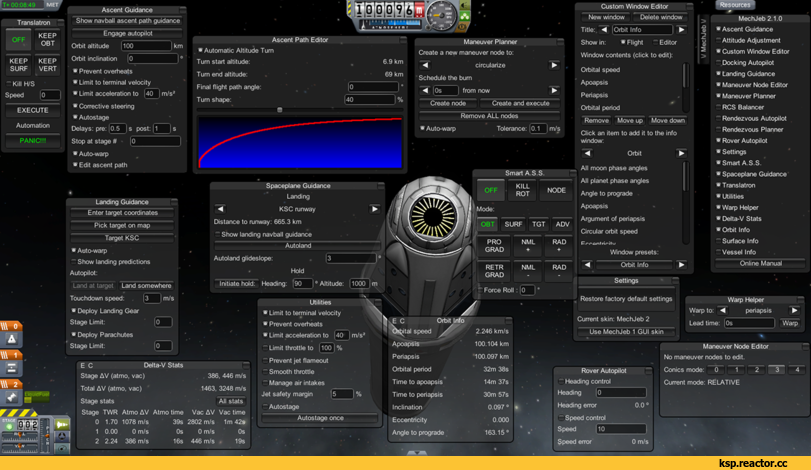The height and width of the screenshot is (470, 811).
Task: Click the stage 2 engine icon
Action: [12, 397]
